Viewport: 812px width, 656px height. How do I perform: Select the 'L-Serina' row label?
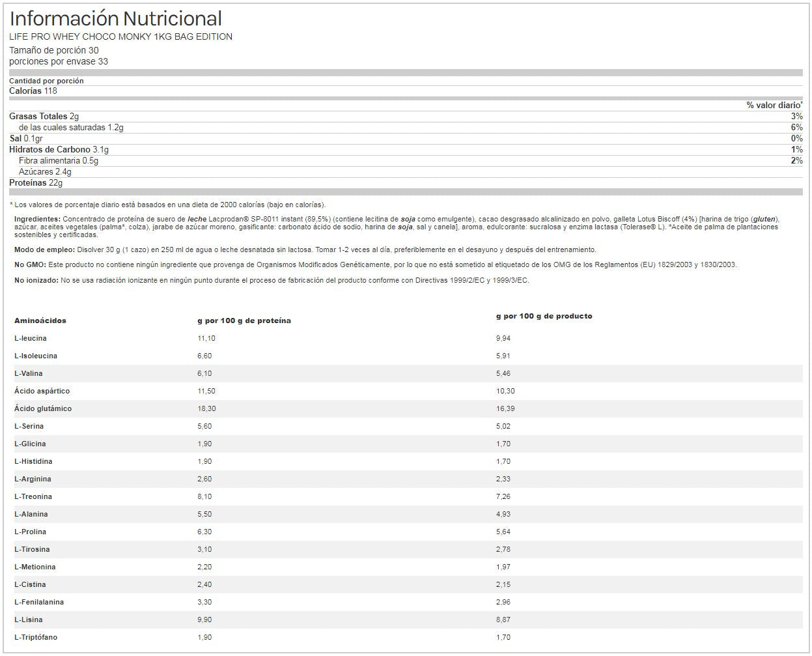[x=29, y=426]
